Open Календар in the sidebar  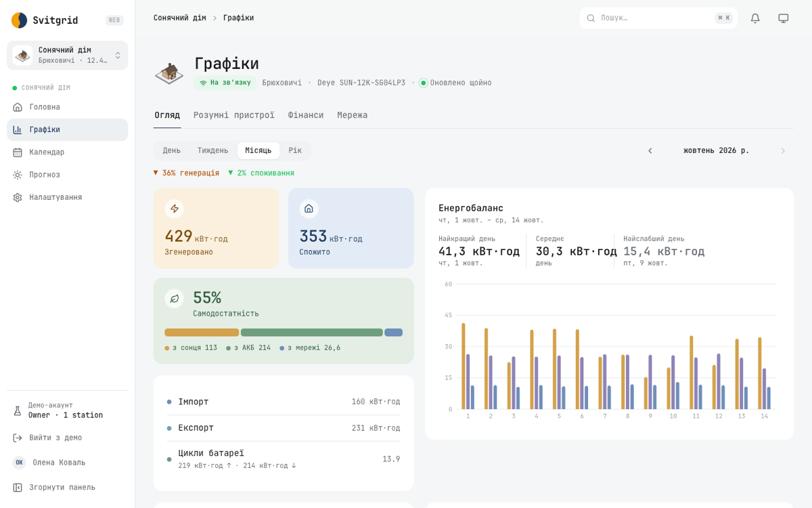coord(67,152)
